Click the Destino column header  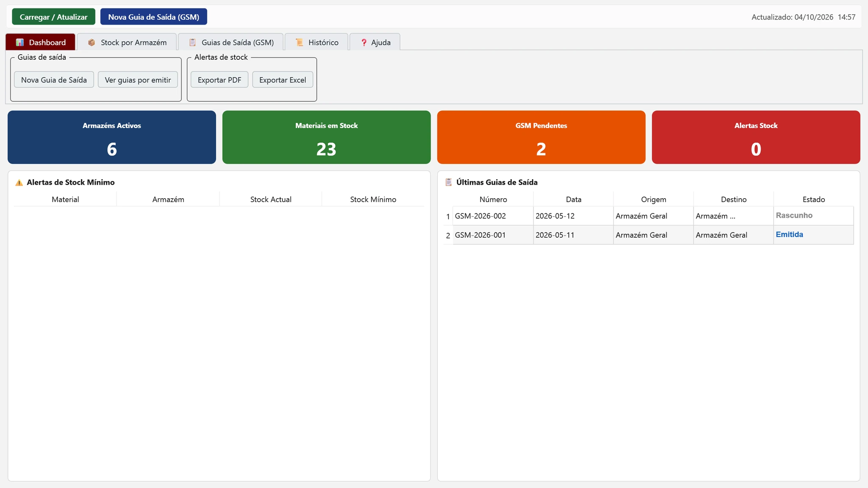click(734, 199)
